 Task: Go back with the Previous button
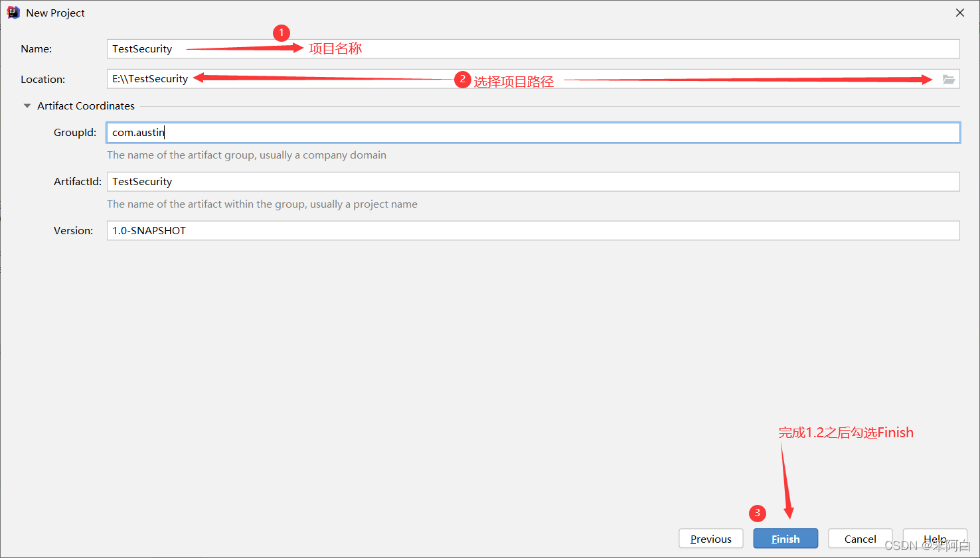click(x=711, y=539)
